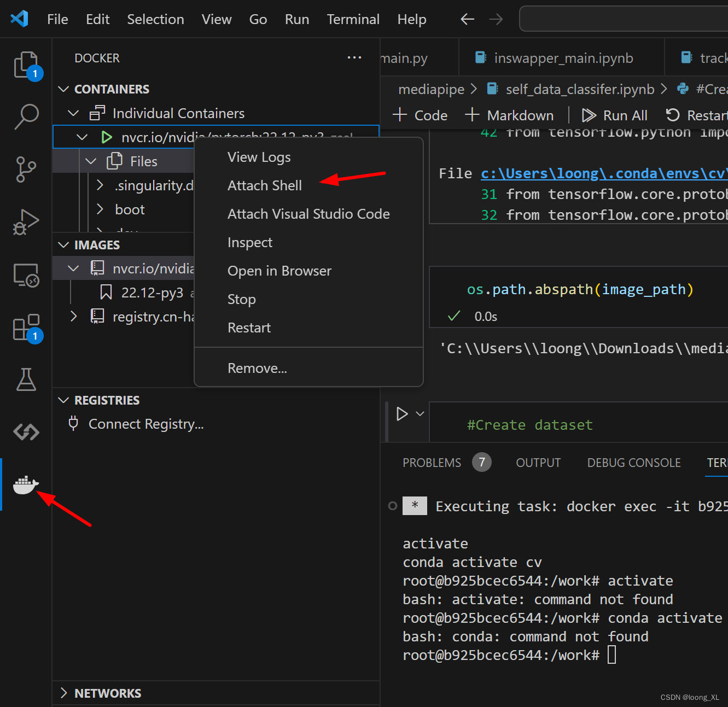Screen dimensions: 728x707
Task: Add a Code cell to notebook
Action: 420,115
